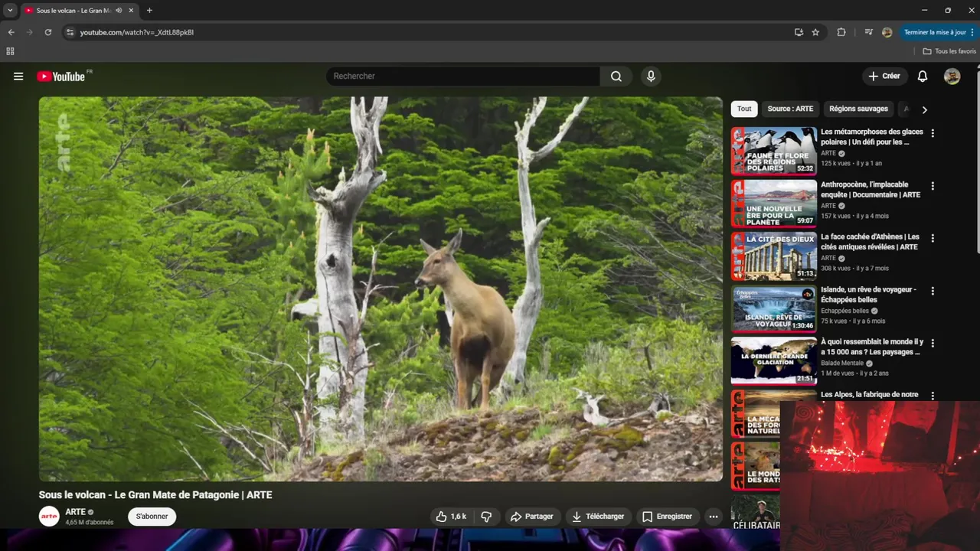Switch to the Sous le volcan tab
The width and height of the screenshot is (980, 551).
[x=74, y=11]
